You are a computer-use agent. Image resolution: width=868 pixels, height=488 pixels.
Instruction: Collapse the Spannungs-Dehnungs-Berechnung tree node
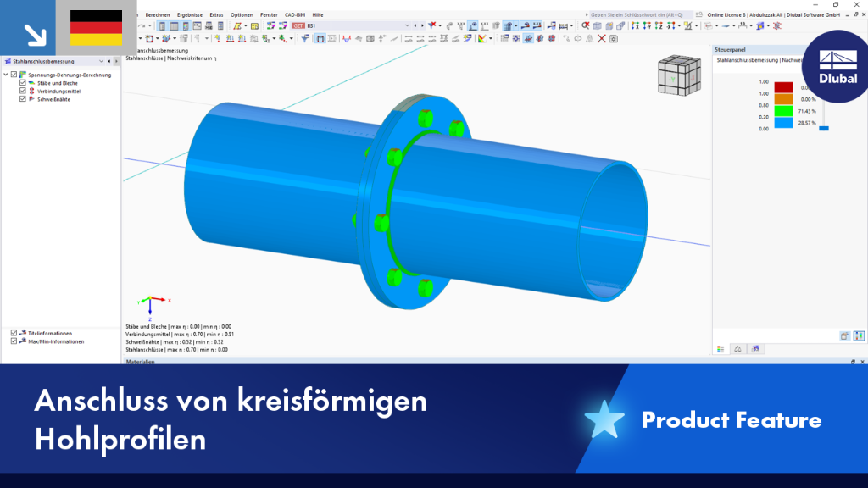[x=6, y=75]
